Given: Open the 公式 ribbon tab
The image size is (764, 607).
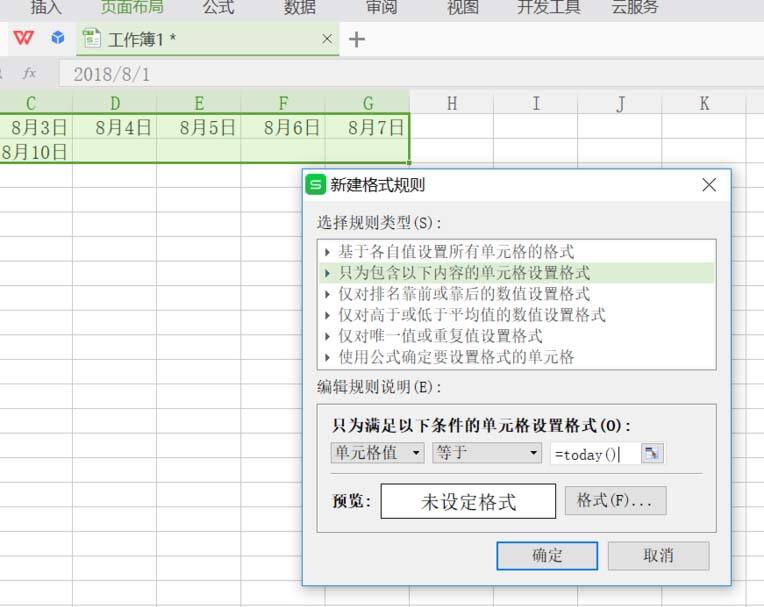Looking at the screenshot, I should click(x=218, y=7).
